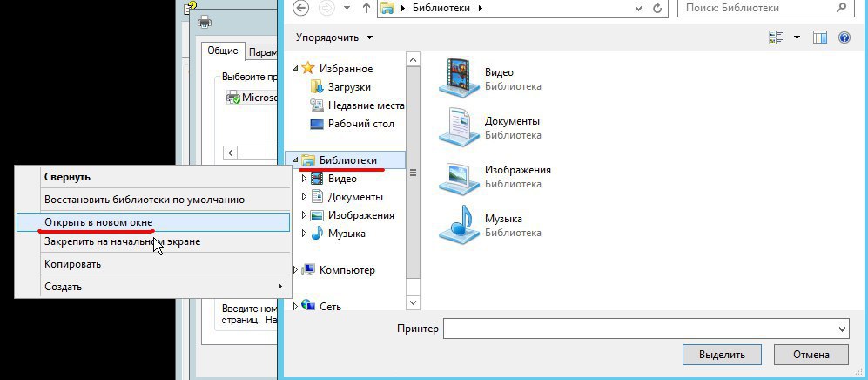Open the Музыка library icon
This screenshot has height=380, width=868.
(x=458, y=224)
